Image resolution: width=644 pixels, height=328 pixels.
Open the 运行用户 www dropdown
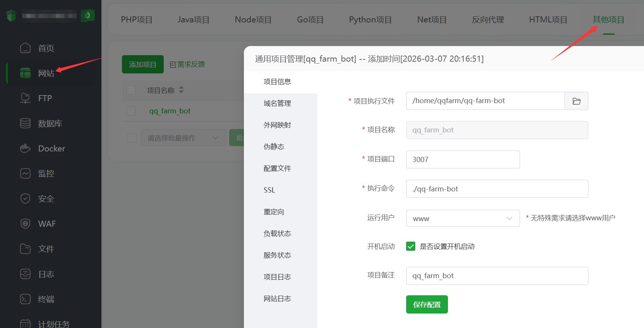(x=463, y=218)
